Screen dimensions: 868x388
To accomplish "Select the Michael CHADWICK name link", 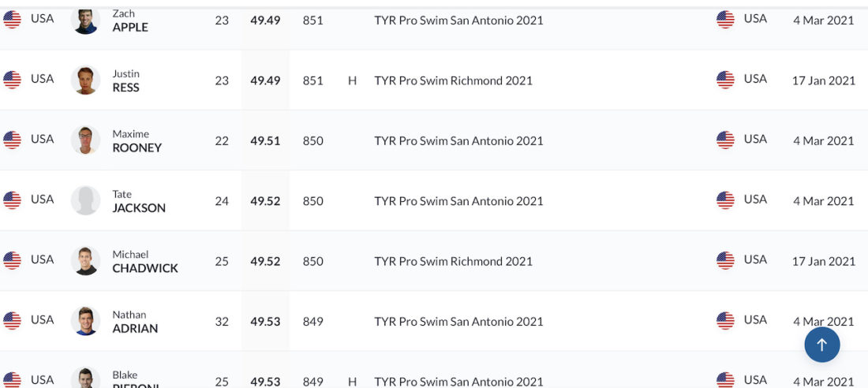I will point(145,261).
